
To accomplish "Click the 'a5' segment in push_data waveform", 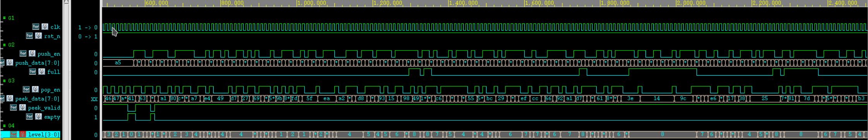I will click(x=118, y=62).
